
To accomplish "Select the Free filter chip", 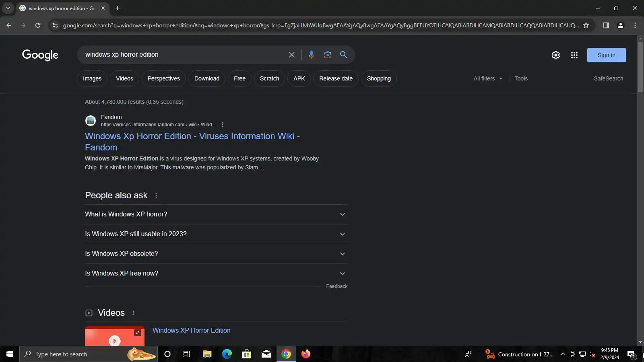I will 239,78.
